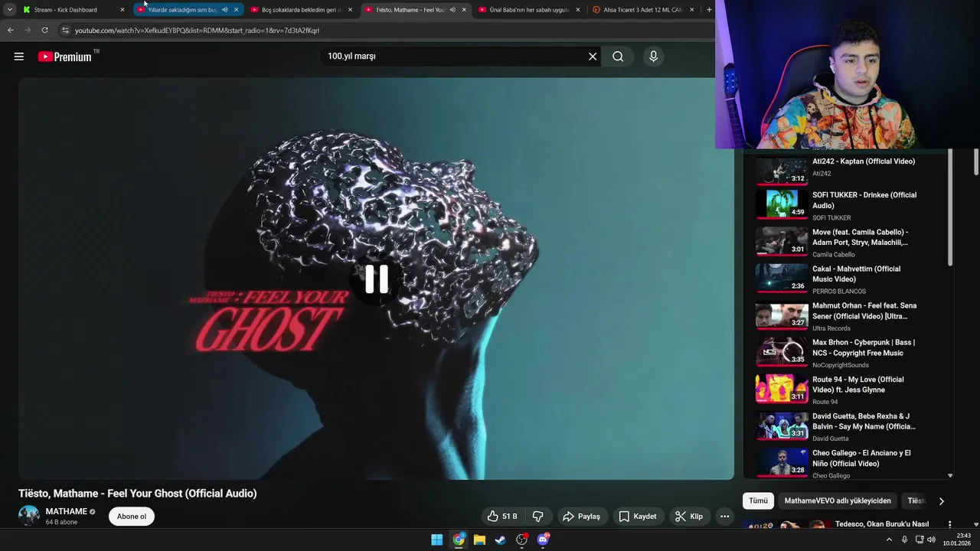The height and width of the screenshot is (551, 980).
Task: Reload the page
Action: click(45, 31)
